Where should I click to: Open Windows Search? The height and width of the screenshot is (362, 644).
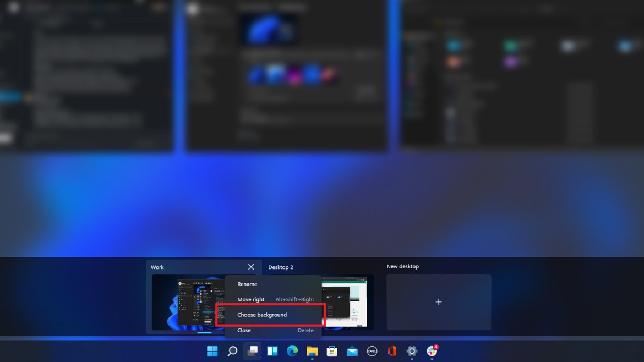232,350
